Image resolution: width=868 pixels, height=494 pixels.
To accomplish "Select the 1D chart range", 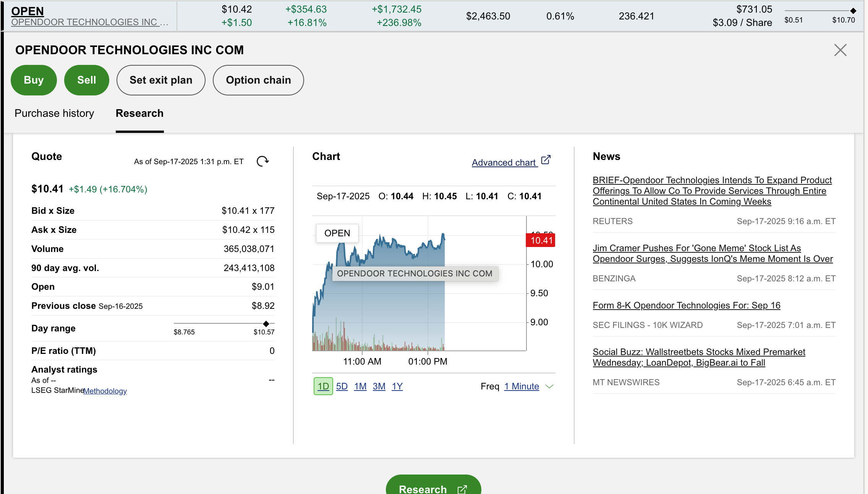I will tap(323, 386).
